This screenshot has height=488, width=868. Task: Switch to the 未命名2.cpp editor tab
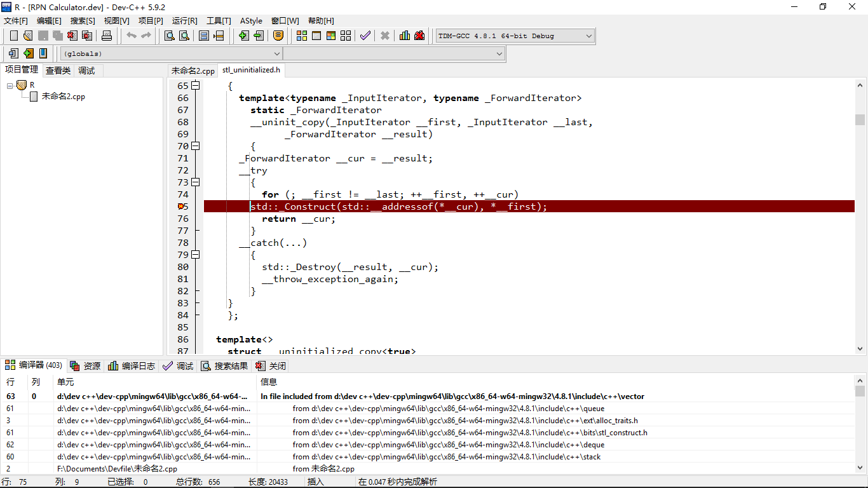(193, 71)
